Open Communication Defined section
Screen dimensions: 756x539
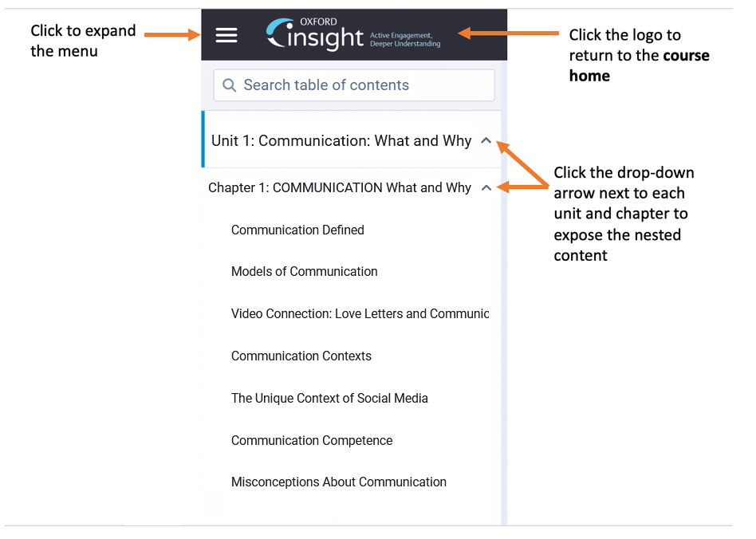pos(297,230)
